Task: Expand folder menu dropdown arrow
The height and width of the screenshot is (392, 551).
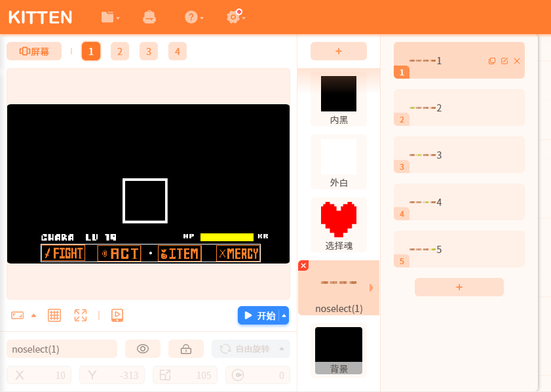Action: tap(118, 18)
